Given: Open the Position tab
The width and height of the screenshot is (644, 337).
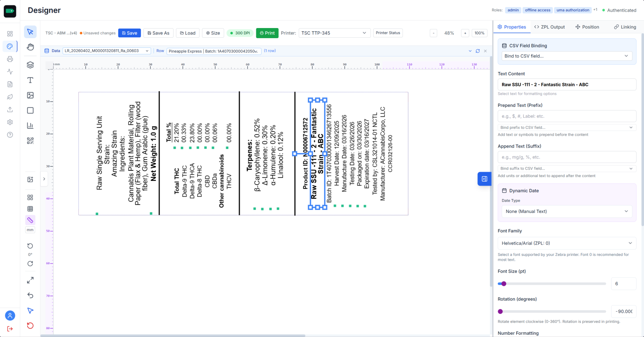Looking at the screenshot, I should [x=587, y=27].
